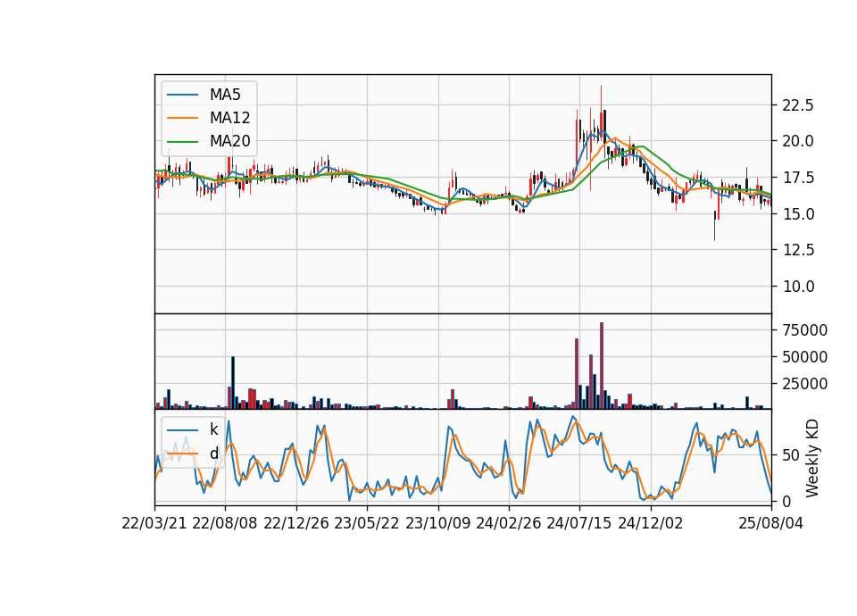857x616 pixels.
Task: Click the 50000 volume axis label
Action: 804,357
